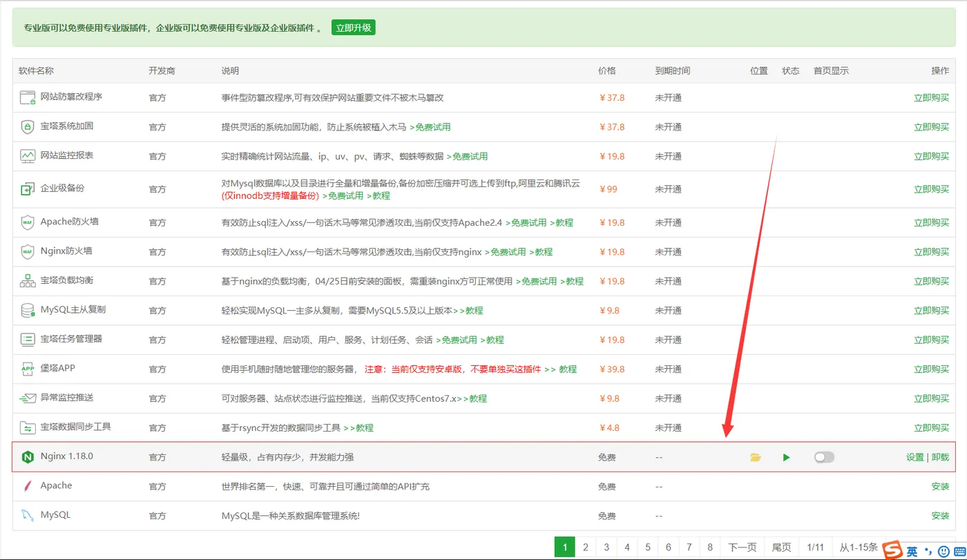
Task: Open 教程 link for 企业级备份
Action: 378,196
